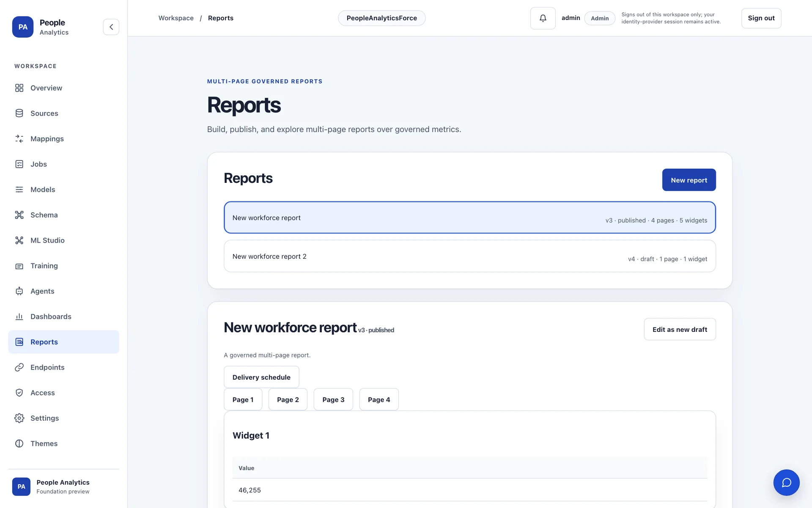Viewport: 812px width, 508px height.
Task: Click the Sources database icon
Action: (19, 113)
